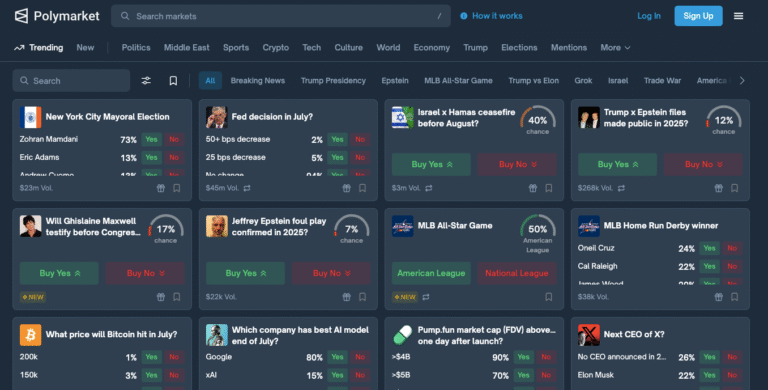Choose National League in MLB All-Star Game

(x=517, y=273)
